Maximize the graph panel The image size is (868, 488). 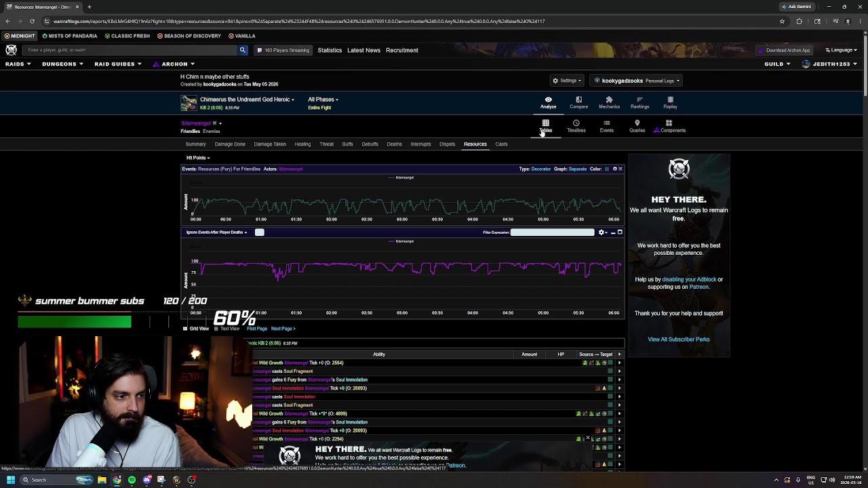click(620, 232)
